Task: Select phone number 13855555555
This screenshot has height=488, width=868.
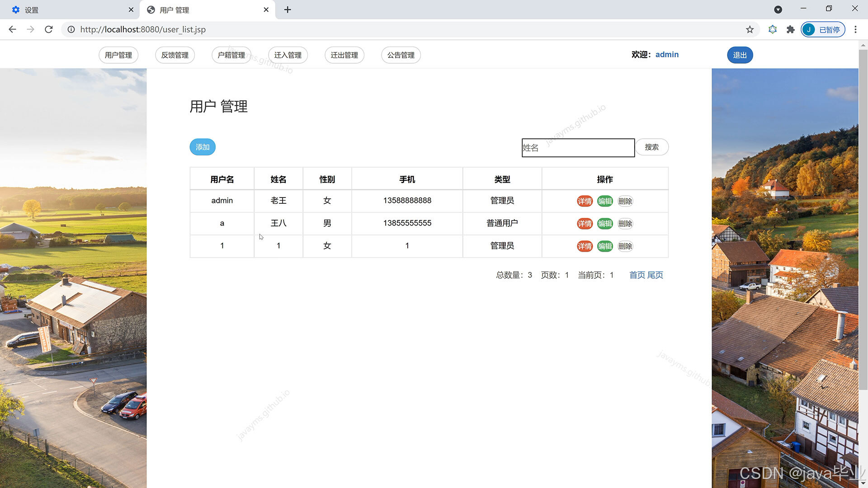Action: pyautogui.click(x=407, y=223)
